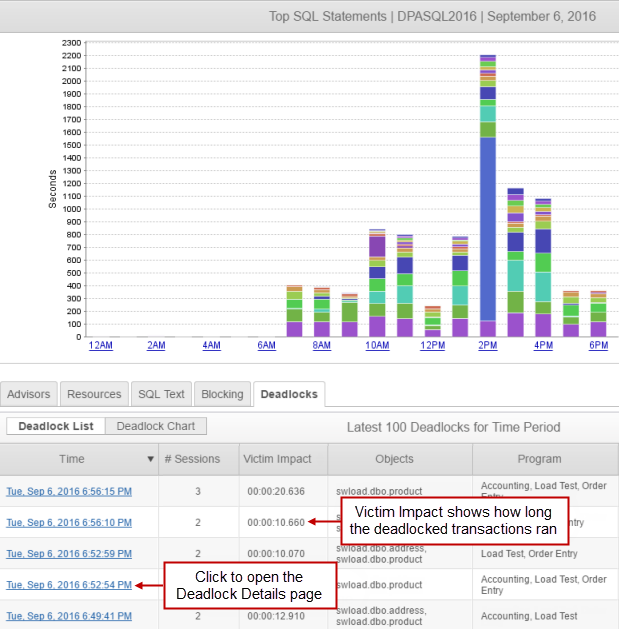The width and height of the screenshot is (619, 629).
Task: Select the Deadlocks tab
Action: click(289, 394)
